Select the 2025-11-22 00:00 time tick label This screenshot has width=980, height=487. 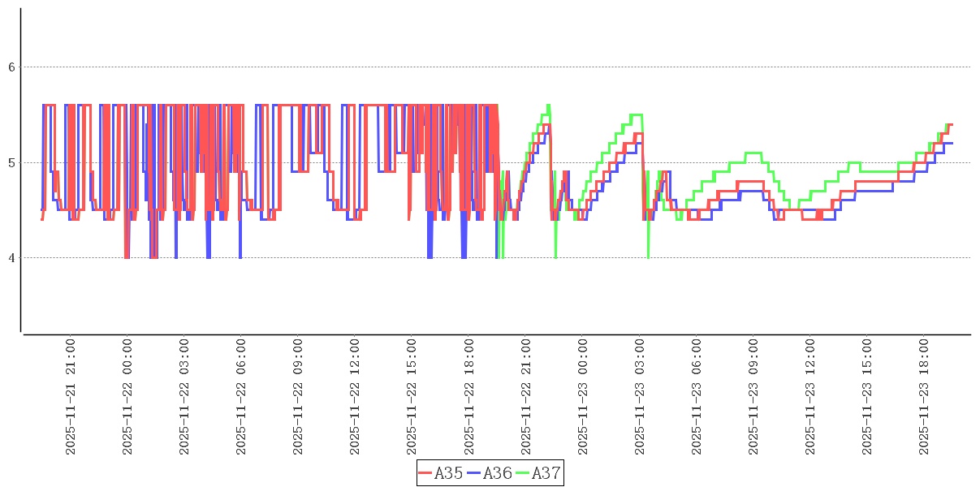click(127, 397)
